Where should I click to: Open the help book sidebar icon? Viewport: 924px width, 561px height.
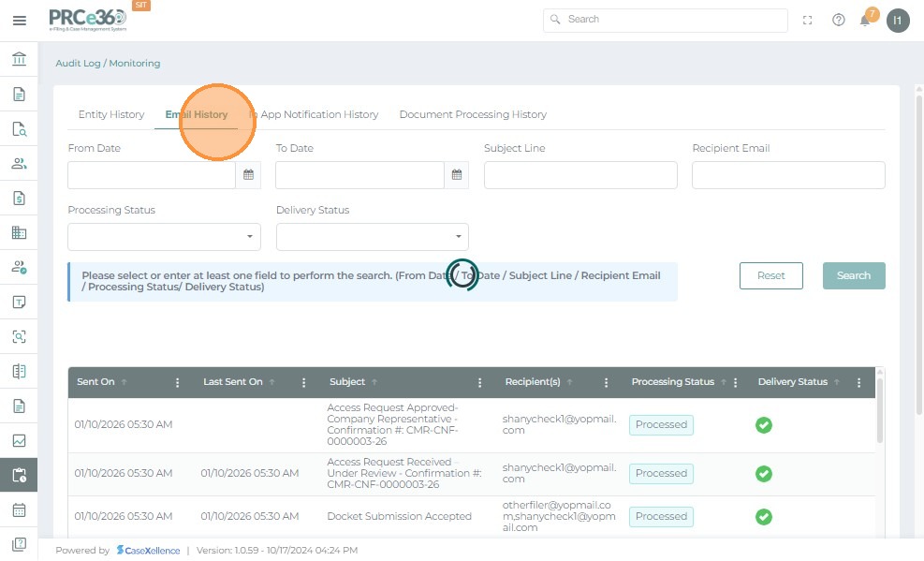pos(19,544)
